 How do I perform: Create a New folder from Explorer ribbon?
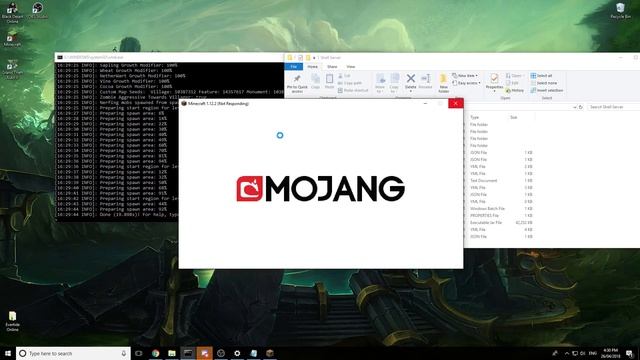pos(444,83)
